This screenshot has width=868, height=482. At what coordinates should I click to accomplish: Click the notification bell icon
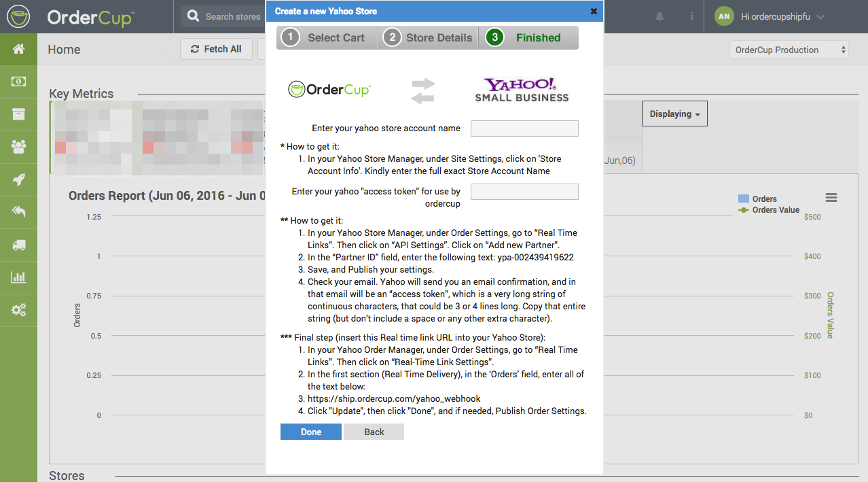tap(659, 16)
